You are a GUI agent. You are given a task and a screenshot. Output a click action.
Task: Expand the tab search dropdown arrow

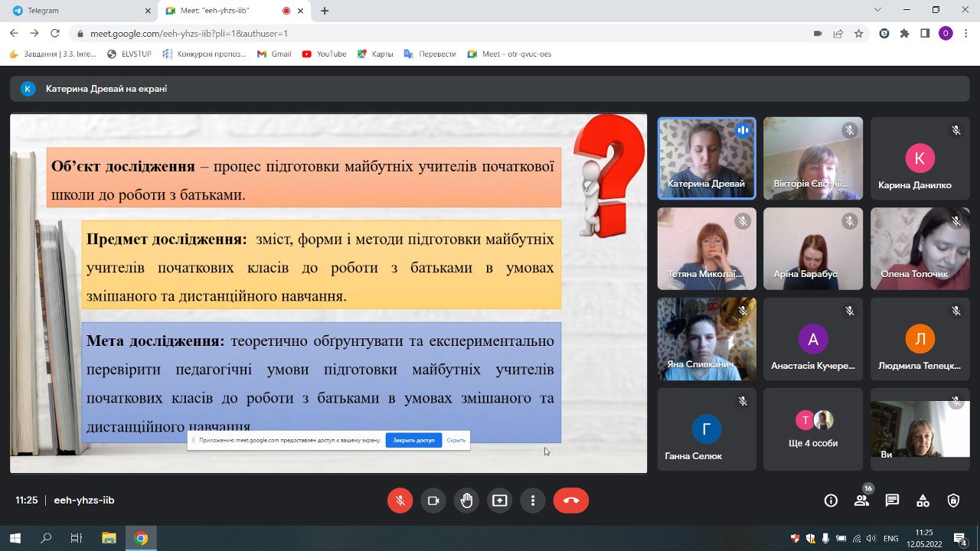tap(877, 10)
